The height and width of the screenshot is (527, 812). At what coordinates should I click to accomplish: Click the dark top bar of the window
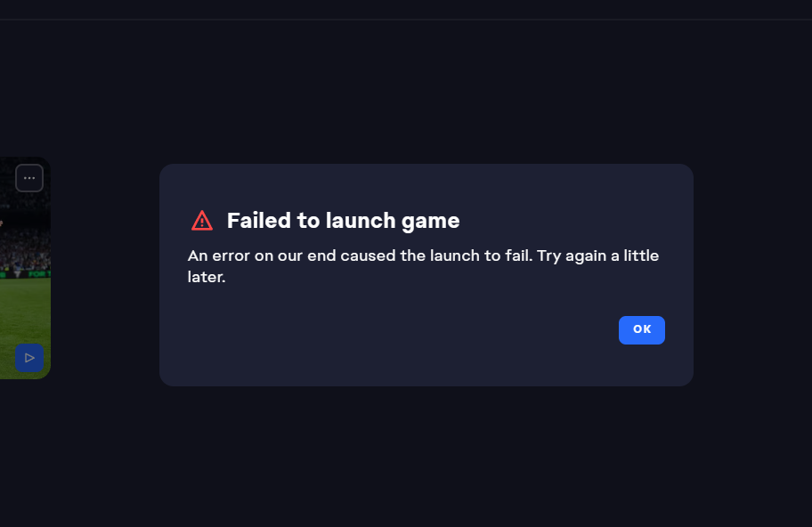[406, 9]
